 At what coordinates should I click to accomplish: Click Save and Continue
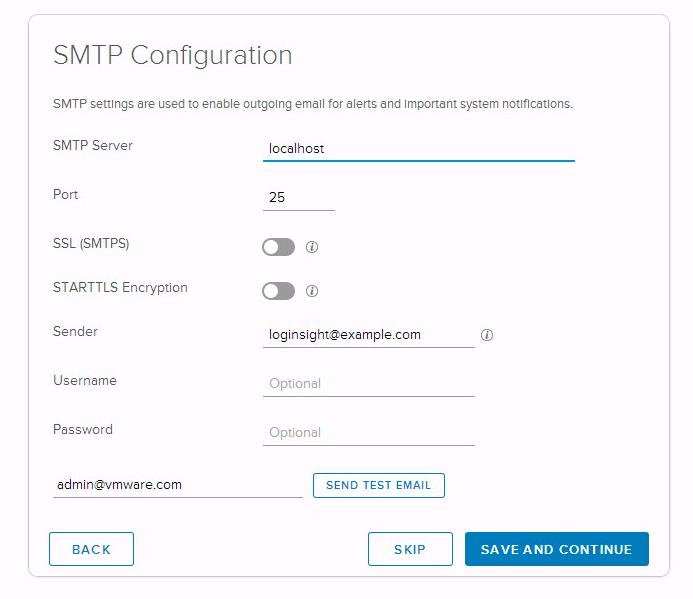[x=556, y=549]
